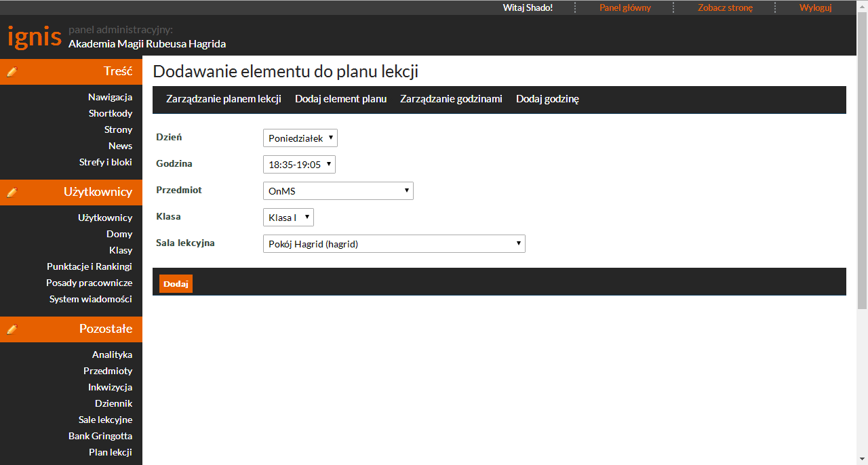Open Shortkody in the sidebar
868x465 pixels.
[x=111, y=113]
